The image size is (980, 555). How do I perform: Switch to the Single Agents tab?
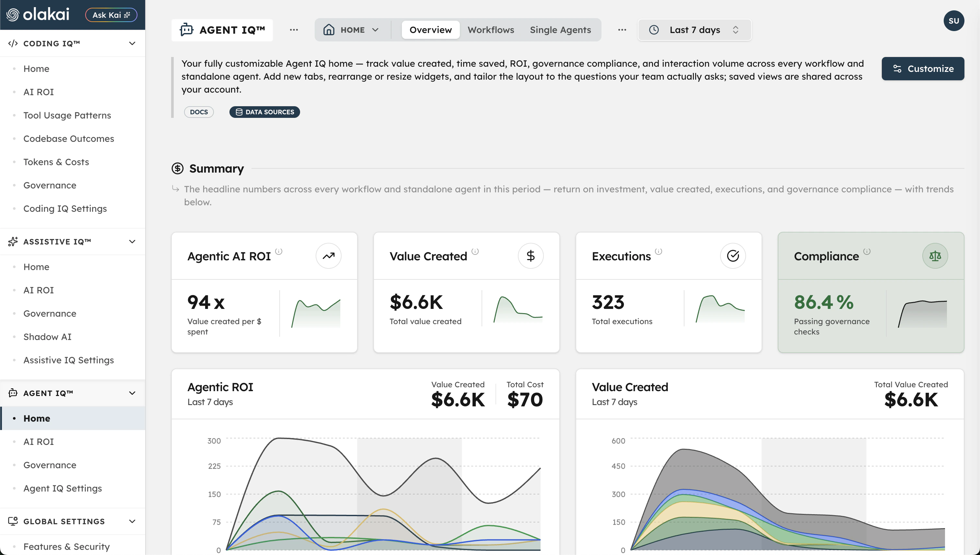coord(560,30)
